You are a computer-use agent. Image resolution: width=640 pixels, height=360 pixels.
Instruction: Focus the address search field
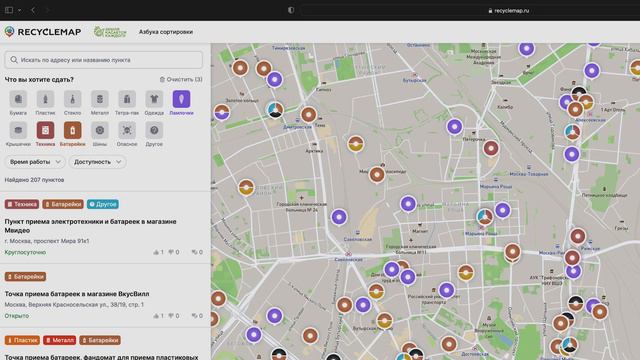tap(104, 60)
